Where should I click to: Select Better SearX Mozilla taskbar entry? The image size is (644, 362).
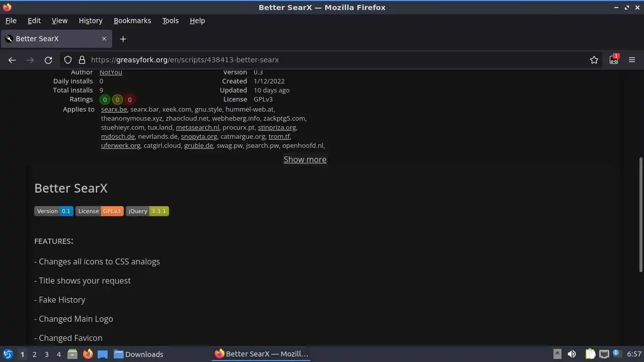click(x=261, y=354)
